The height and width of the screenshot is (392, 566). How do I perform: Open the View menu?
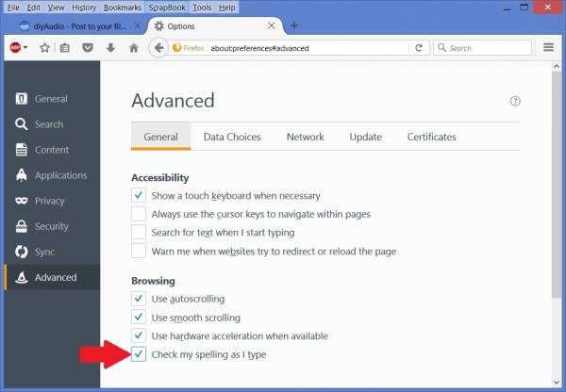point(56,8)
